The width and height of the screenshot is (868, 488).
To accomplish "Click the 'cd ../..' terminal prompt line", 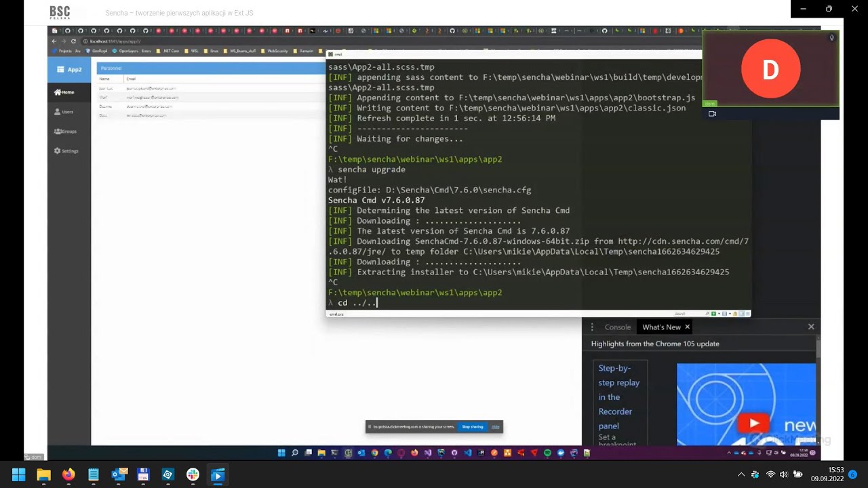I will 353,303.
